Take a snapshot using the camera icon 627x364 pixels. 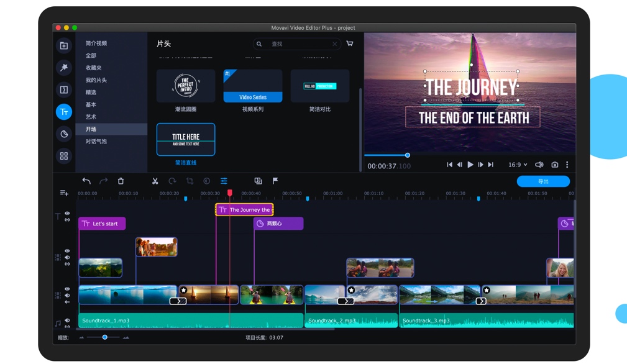pyautogui.click(x=556, y=164)
